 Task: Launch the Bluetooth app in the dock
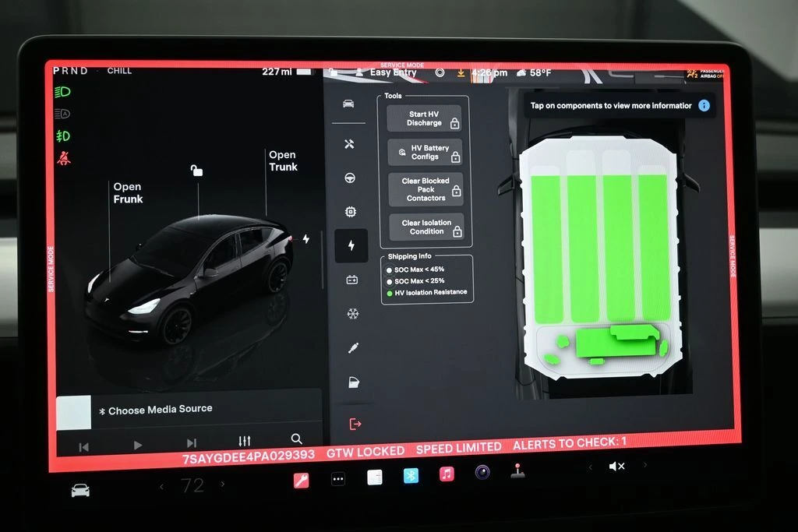tap(411, 475)
